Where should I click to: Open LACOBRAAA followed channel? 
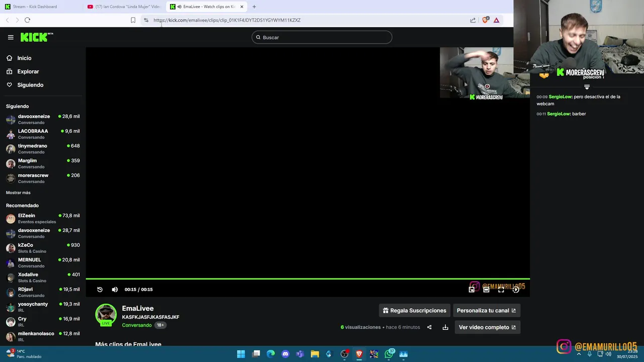(43, 134)
